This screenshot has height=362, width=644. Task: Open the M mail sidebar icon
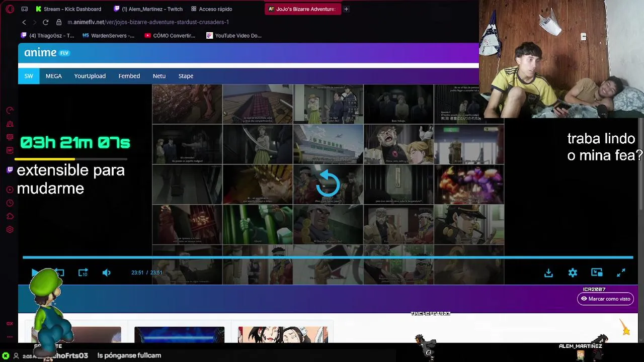click(x=10, y=150)
